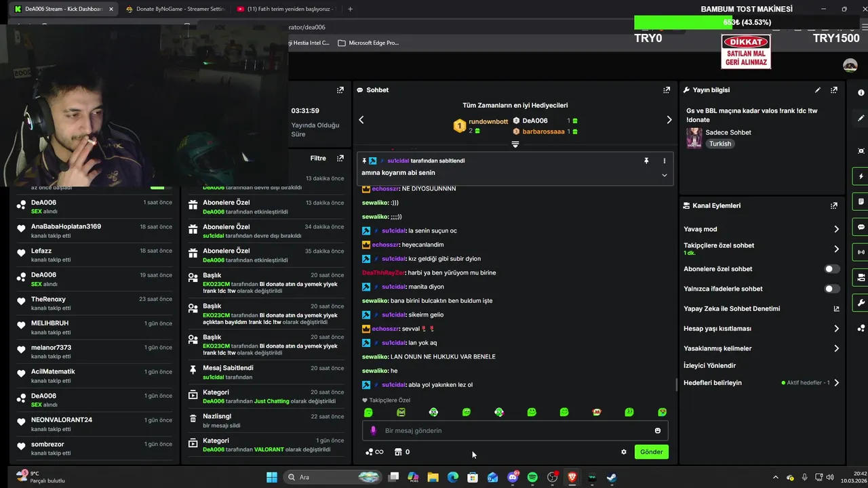The image size is (868, 488).
Task: Edit stream info with pencil icon
Action: [x=817, y=89]
